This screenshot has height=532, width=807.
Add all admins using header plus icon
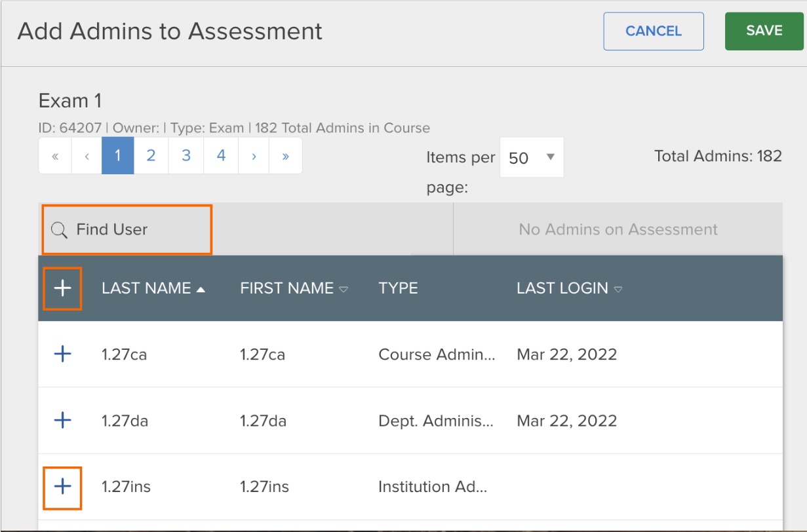[62, 288]
